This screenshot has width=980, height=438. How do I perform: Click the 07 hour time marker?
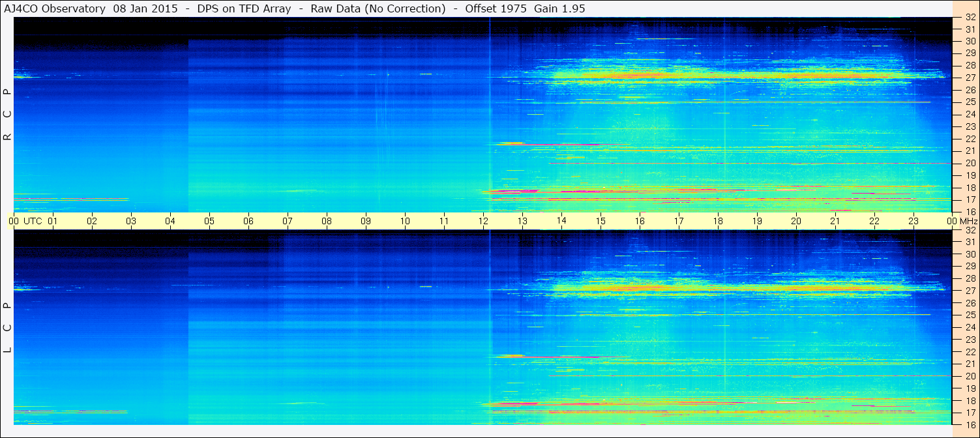(288, 221)
